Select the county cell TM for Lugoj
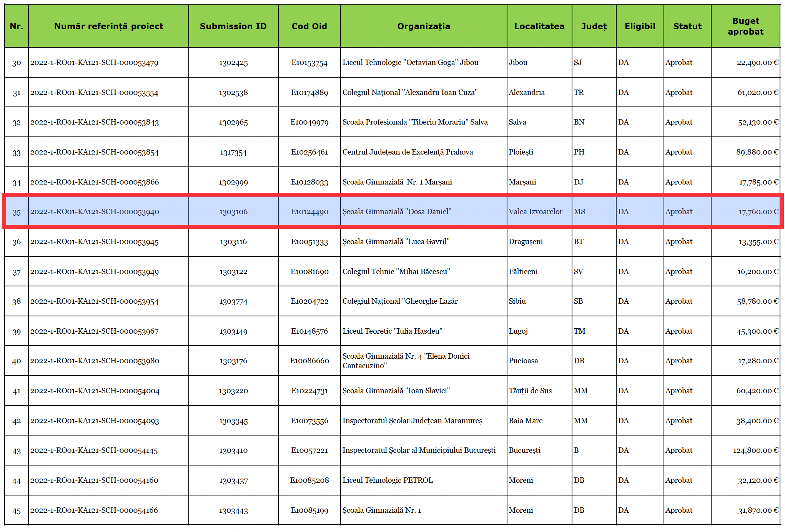785x532 pixels. [579, 331]
